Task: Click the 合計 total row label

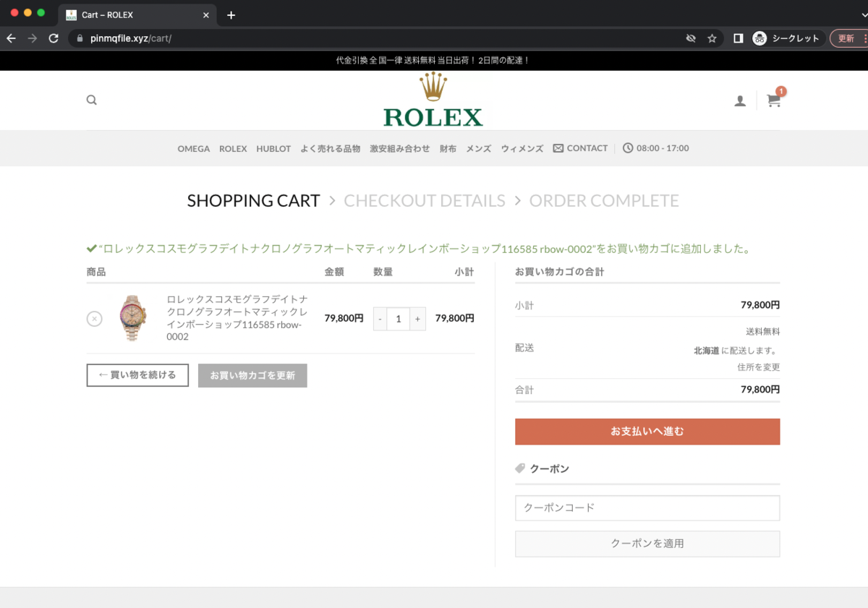Action: click(x=524, y=390)
